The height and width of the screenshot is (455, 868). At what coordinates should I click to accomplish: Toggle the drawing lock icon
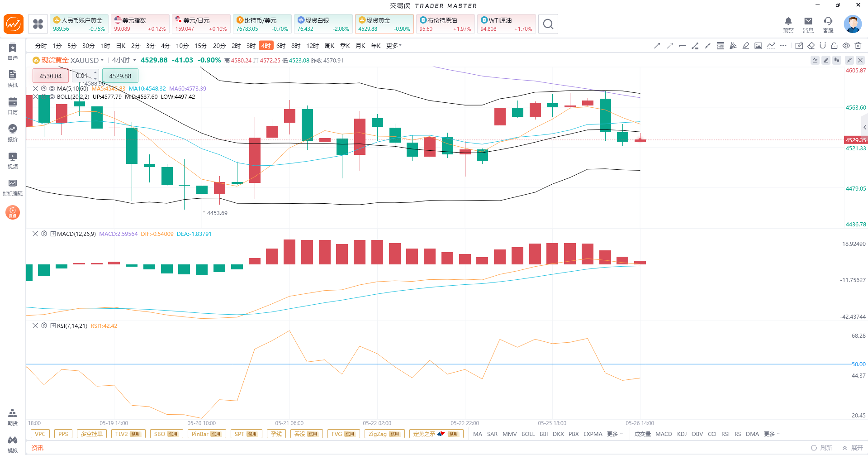click(x=834, y=46)
